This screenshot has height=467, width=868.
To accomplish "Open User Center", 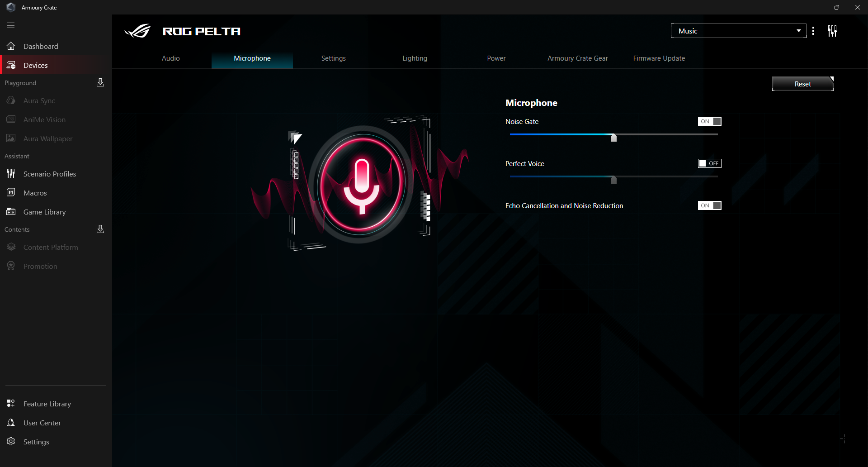I will pos(56,423).
